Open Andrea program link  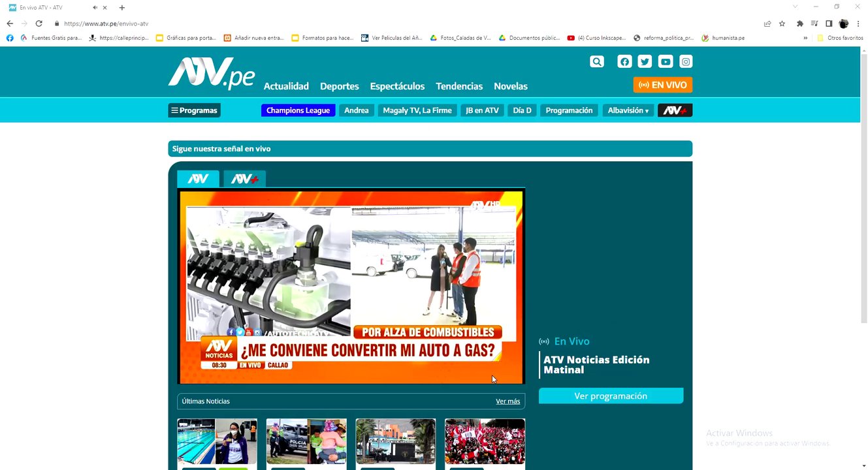pos(357,110)
